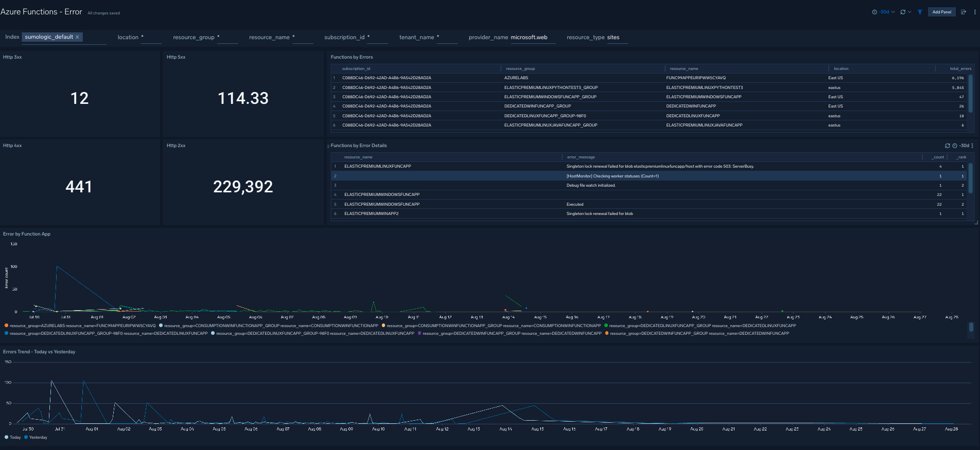This screenshot has width=980, height=450.
Task: Sort by subscription_id column header
Action: 356,68
